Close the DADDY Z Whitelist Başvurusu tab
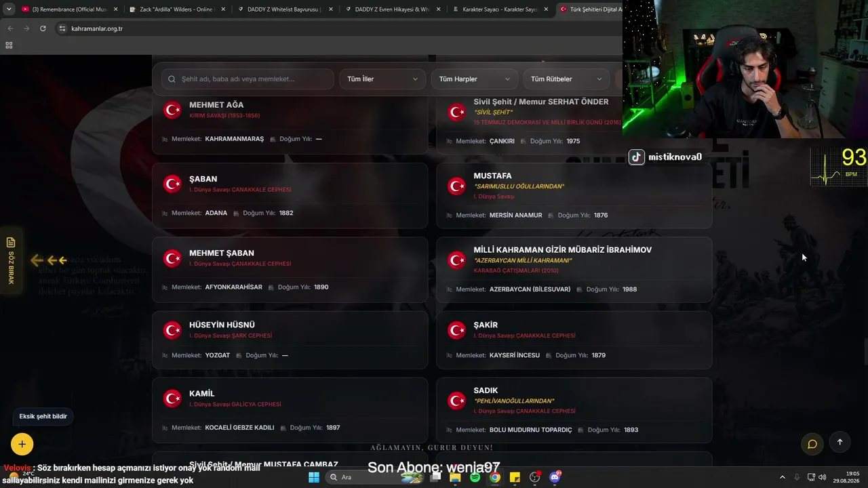868x488 pixels. click(331, 9)
